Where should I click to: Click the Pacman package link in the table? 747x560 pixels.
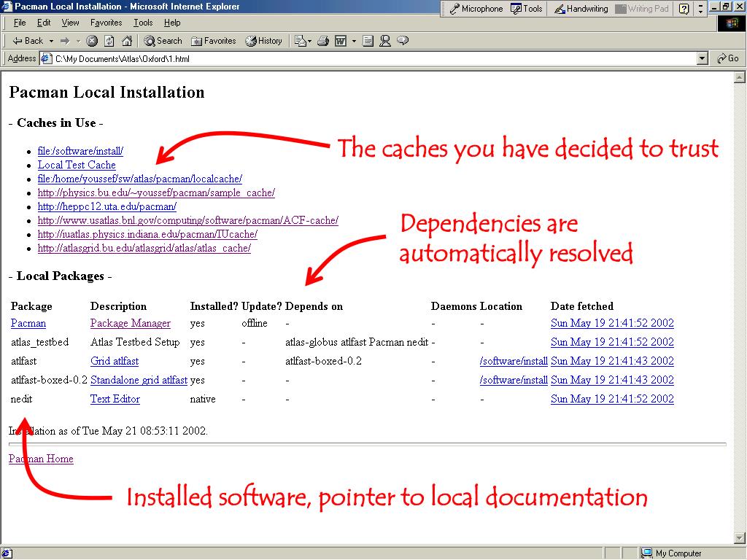pos(28,323)
